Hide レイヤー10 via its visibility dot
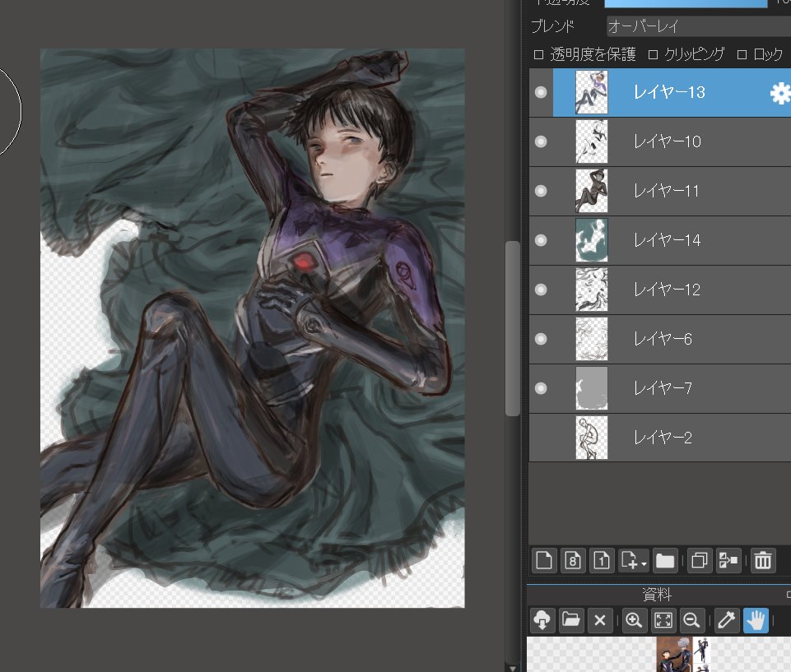Viewport: 791px width, 672px height. 541,141
